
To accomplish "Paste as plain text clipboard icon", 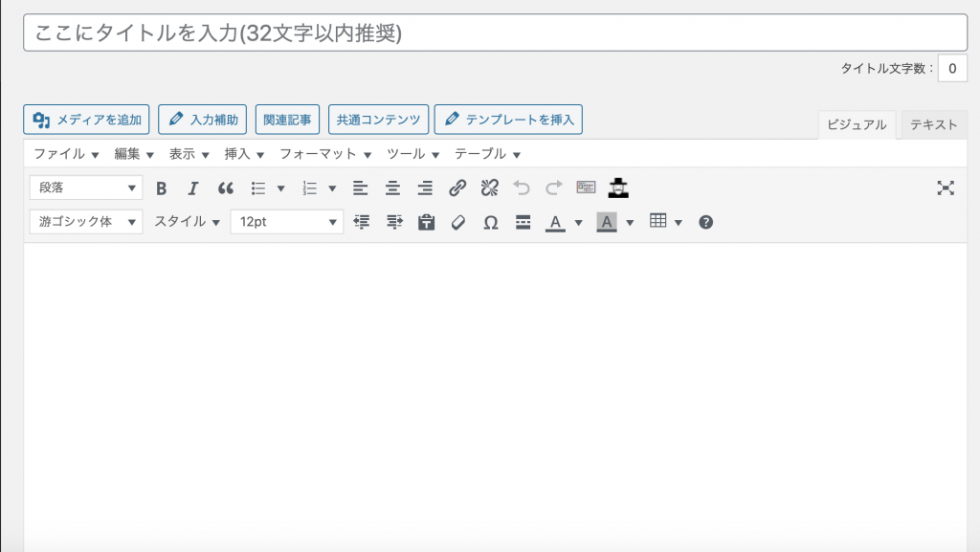I will click(x=426, y=222).
